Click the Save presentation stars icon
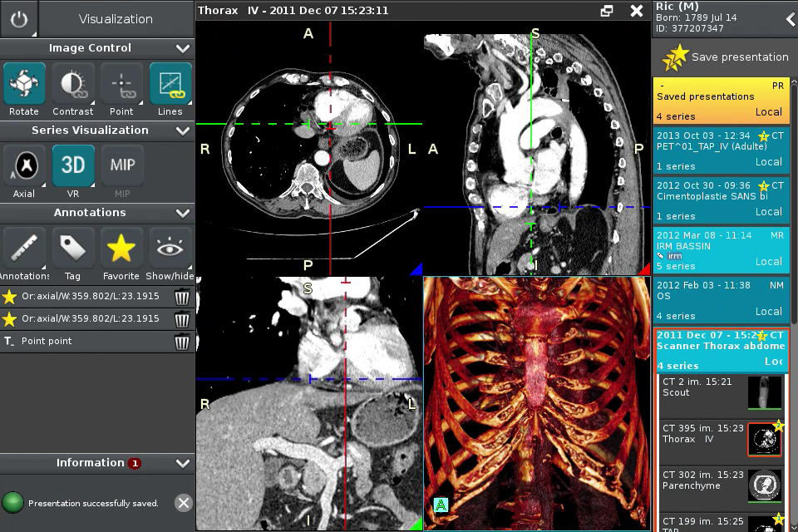 tap(674, 57)
